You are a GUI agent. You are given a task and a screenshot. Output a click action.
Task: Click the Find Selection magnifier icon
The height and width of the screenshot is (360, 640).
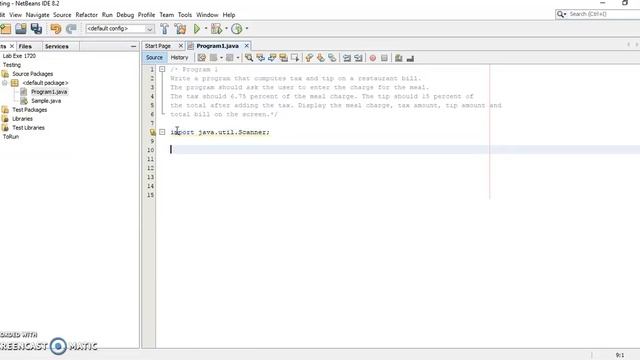[x=249, y=58]
